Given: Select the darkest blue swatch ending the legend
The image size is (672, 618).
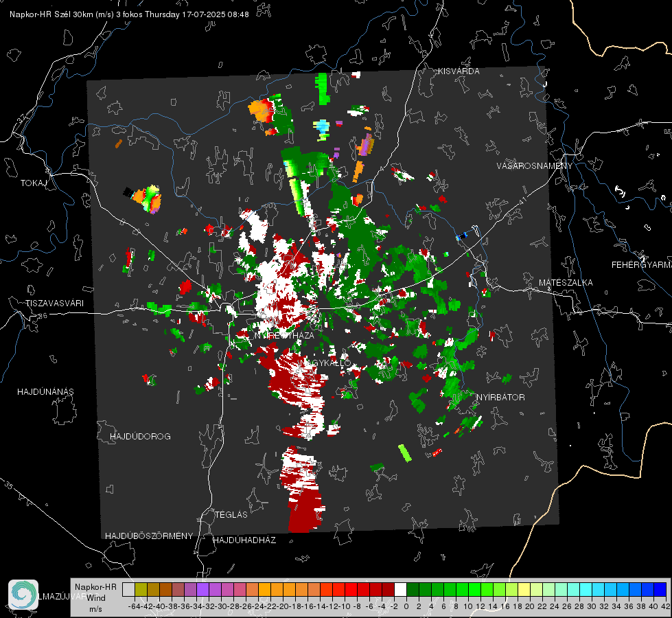Looking at the screenshot, I should [660, 590].
